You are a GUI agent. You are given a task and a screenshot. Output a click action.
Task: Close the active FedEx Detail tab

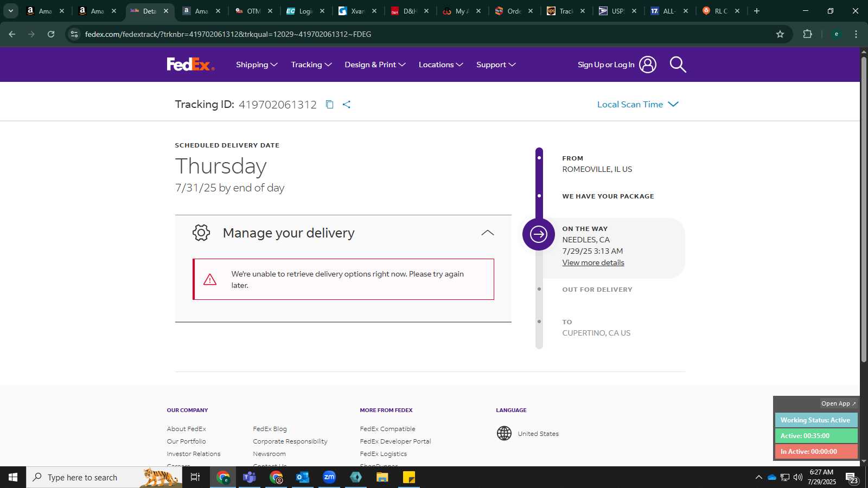(x=166, y=11)
